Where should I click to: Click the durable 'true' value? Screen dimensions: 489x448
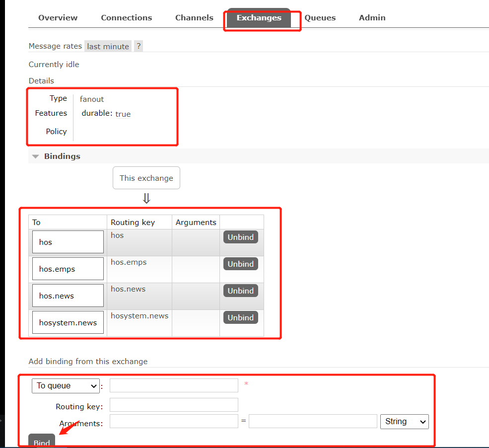[x=123, y=114]
